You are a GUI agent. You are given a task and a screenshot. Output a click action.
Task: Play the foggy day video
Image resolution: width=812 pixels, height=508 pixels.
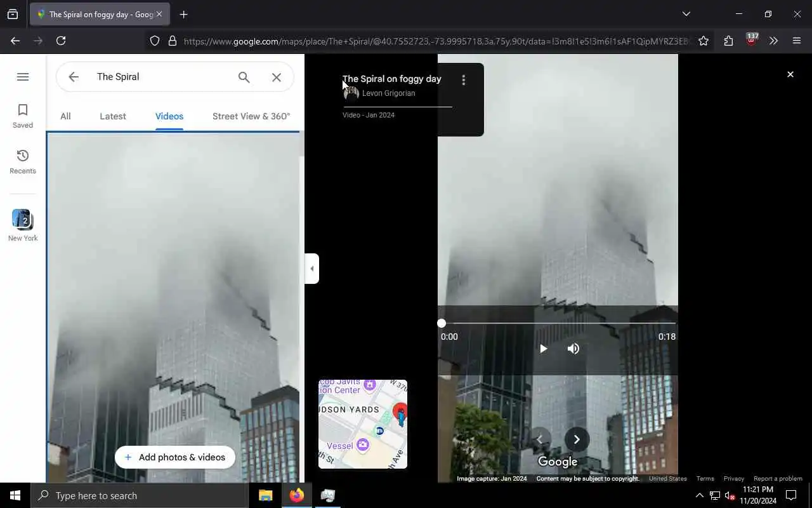[543, 349]
